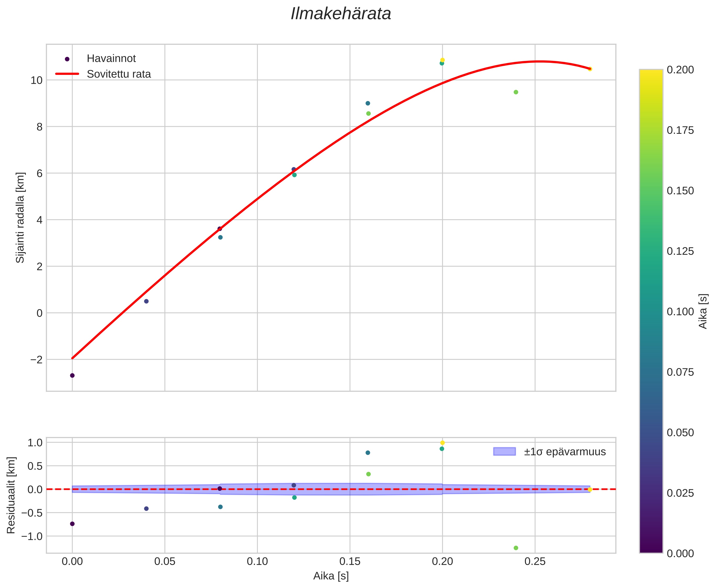This screenshot has height=588, width=715.
Task: Click the lowest data point at time 0.00
Action: click(72, 375)
